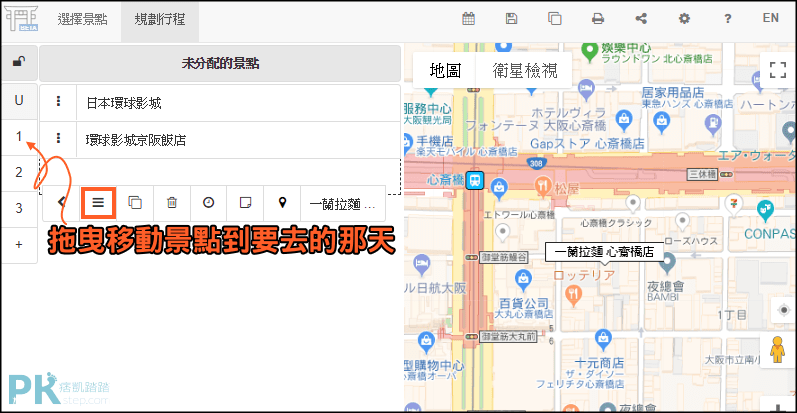This screenshot has width=797, height=413.
Task: Click 百貨公司 大丸心齋橋店 shopping marker
Action: pyautogui.click(x=523, y=278)
